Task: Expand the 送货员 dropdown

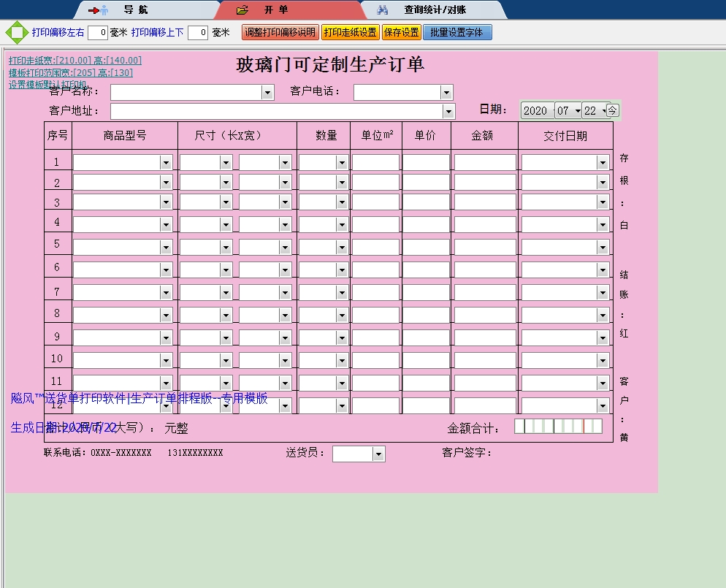Action: click(378, 454)
